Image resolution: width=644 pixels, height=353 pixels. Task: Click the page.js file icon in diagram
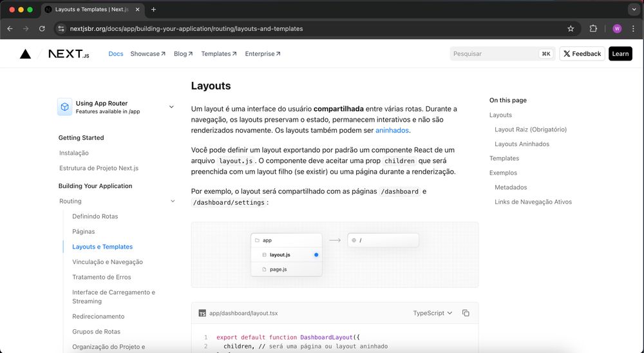tap(265, 269)
